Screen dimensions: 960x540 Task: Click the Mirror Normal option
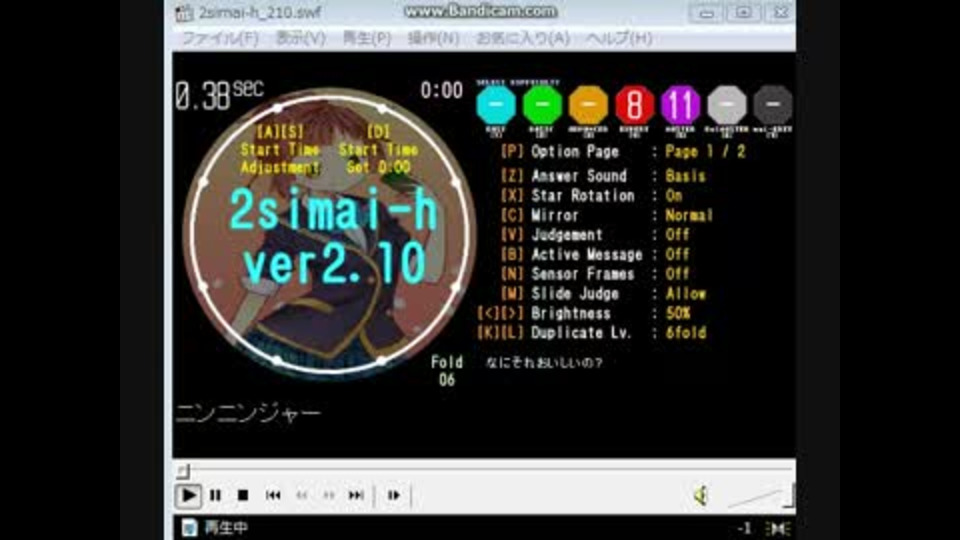tap(607, 216)
